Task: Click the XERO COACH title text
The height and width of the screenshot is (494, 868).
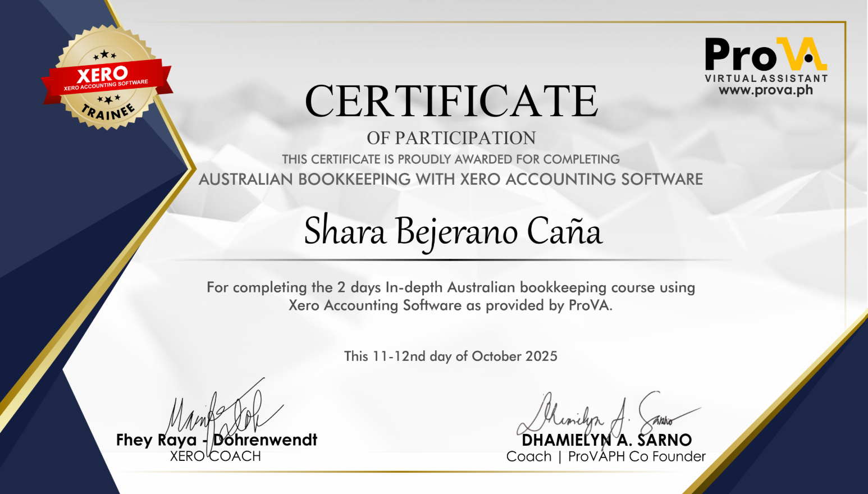Action: click(x=214, y=456)
